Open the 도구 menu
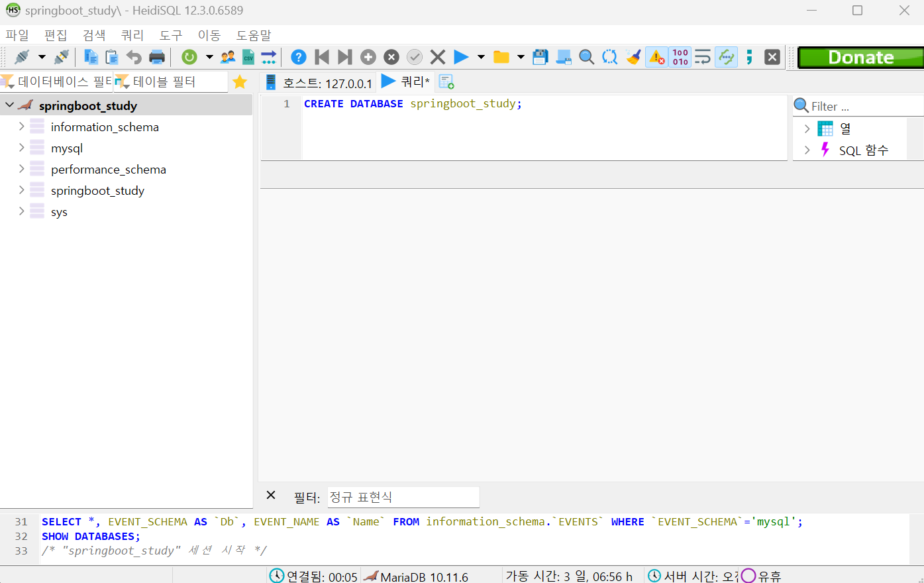This screenshot has height=583, width=924. [x=171, y=35]
